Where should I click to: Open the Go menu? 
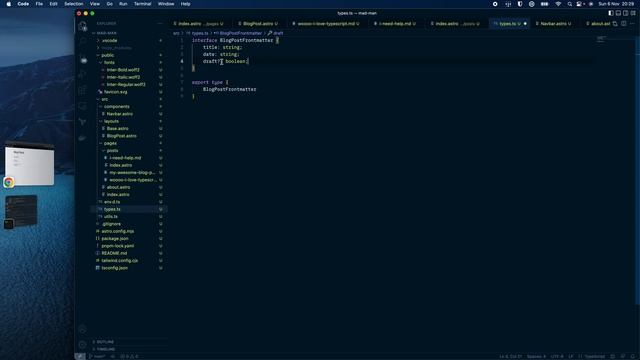point(109,4)
